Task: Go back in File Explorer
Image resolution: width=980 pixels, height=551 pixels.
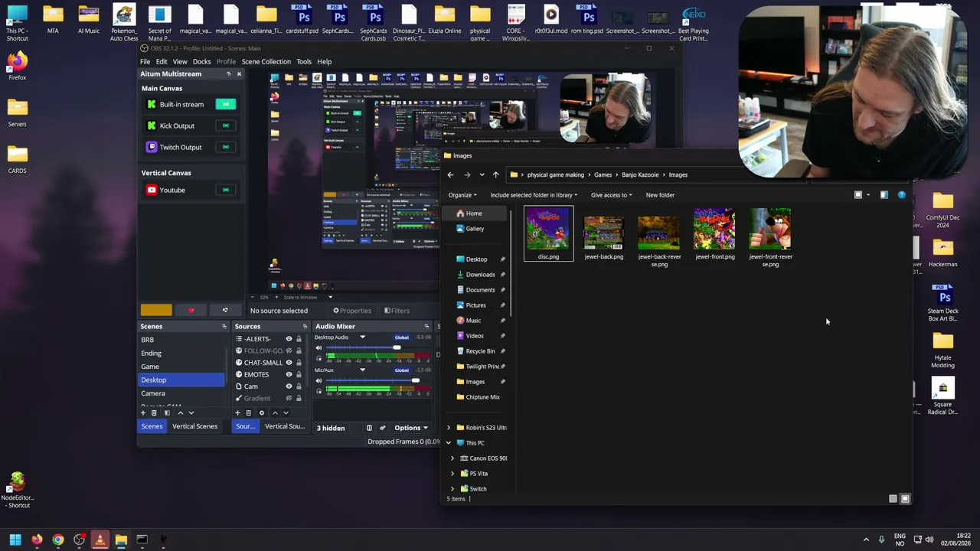Action: tap(450, 175)
